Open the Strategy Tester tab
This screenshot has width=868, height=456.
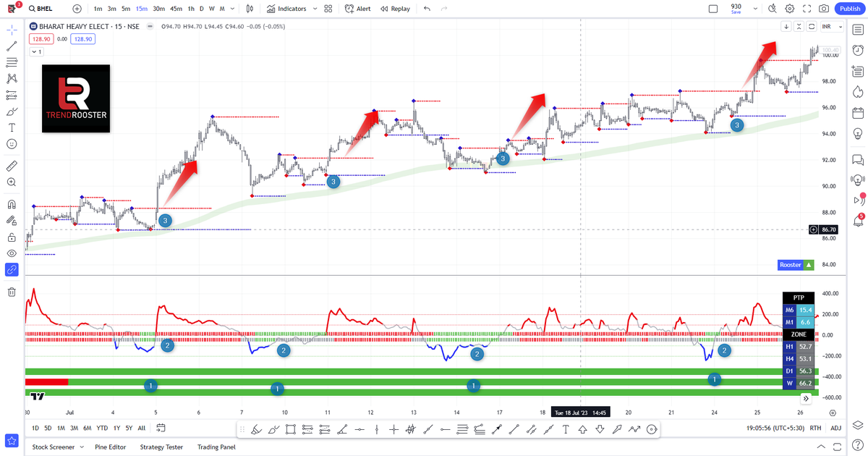pos(161,447)
